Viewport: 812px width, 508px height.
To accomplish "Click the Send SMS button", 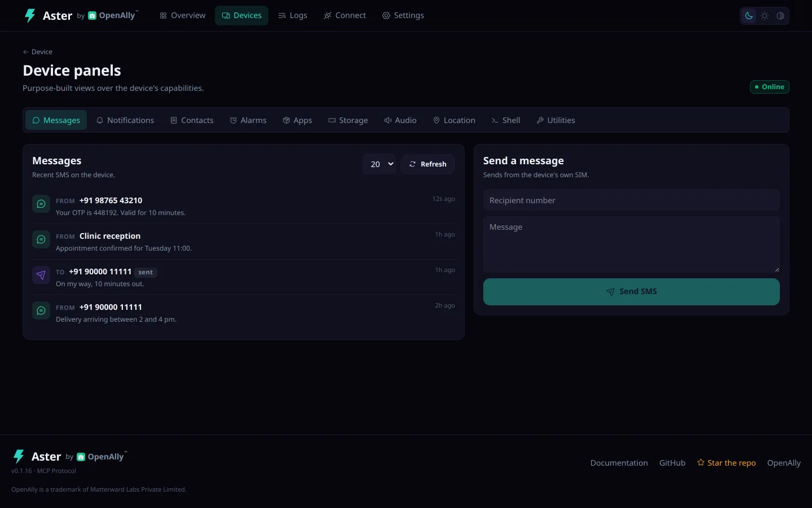I will [632, 292].
